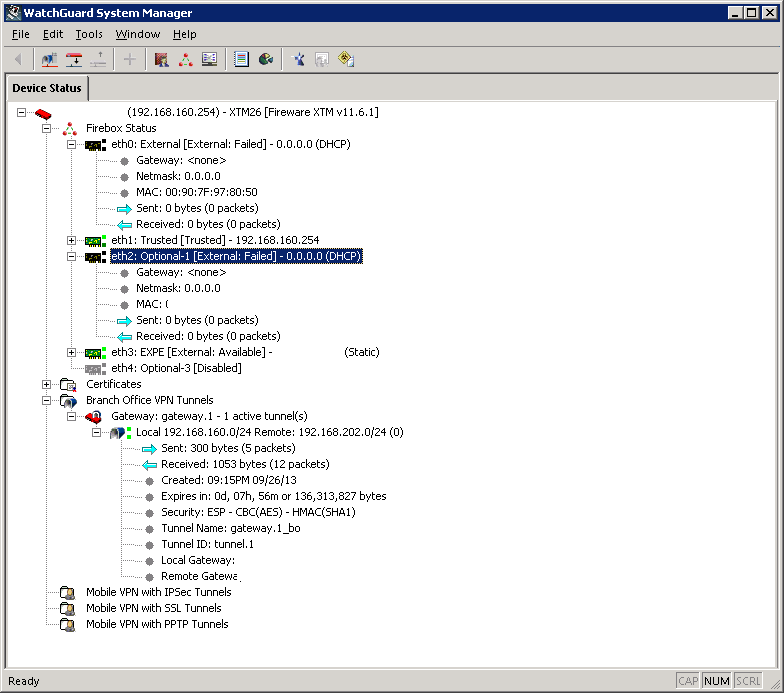
Task: Collapse the eth0 External interface node
Action: (x=72, y=144)
